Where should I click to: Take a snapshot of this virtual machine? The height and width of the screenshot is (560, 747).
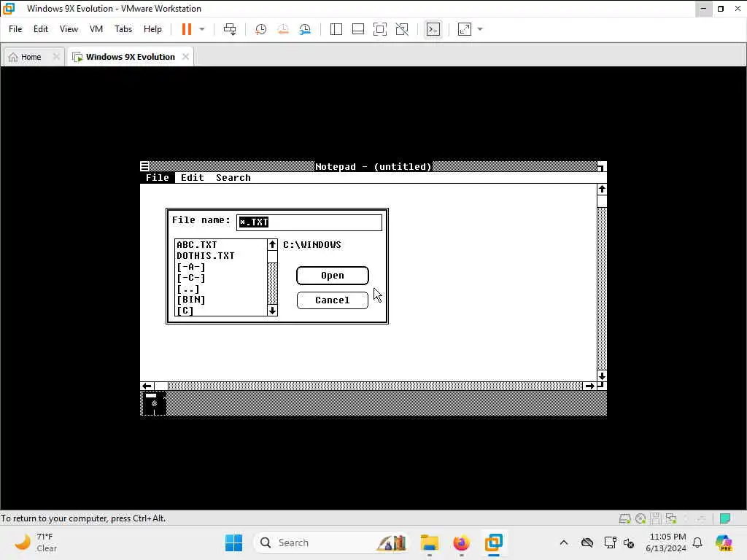(260, 29)
